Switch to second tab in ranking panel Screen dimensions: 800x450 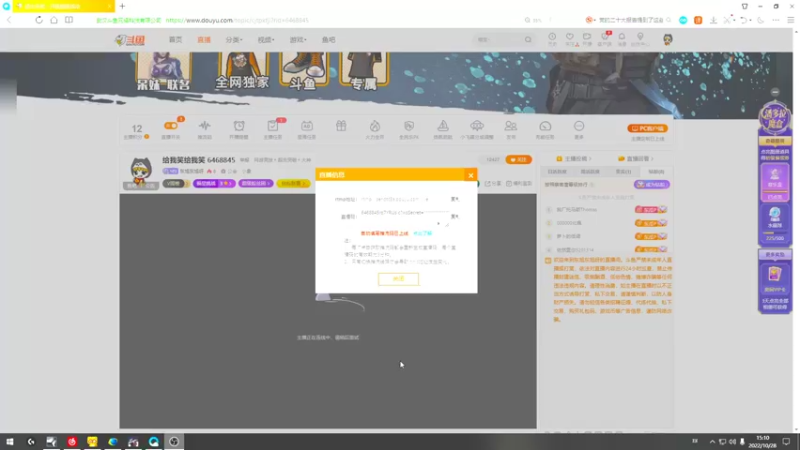click(x=590, y=172)
